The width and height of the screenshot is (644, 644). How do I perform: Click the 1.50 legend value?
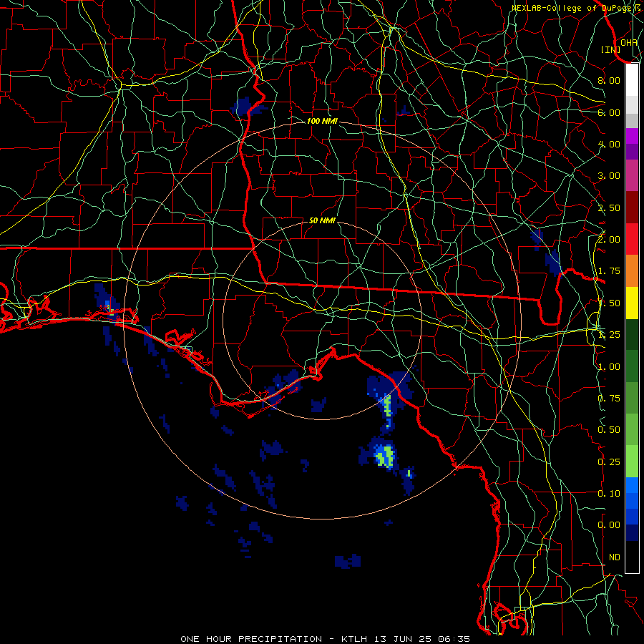(x=609, y=303)
